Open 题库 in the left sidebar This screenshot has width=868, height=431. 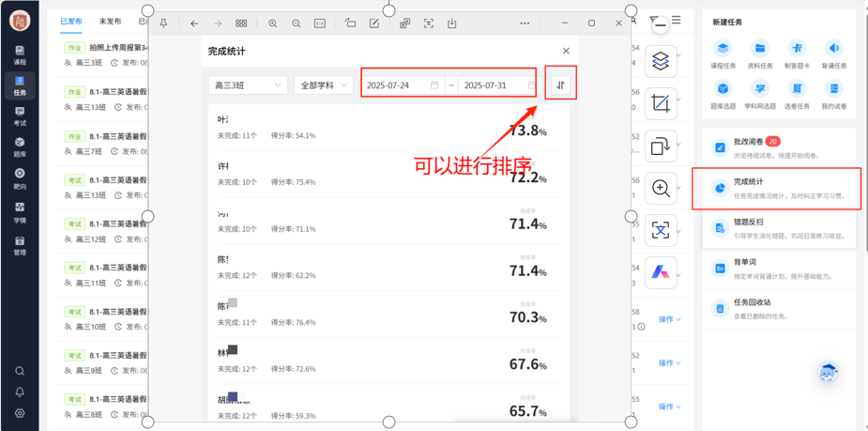(20, 146)
